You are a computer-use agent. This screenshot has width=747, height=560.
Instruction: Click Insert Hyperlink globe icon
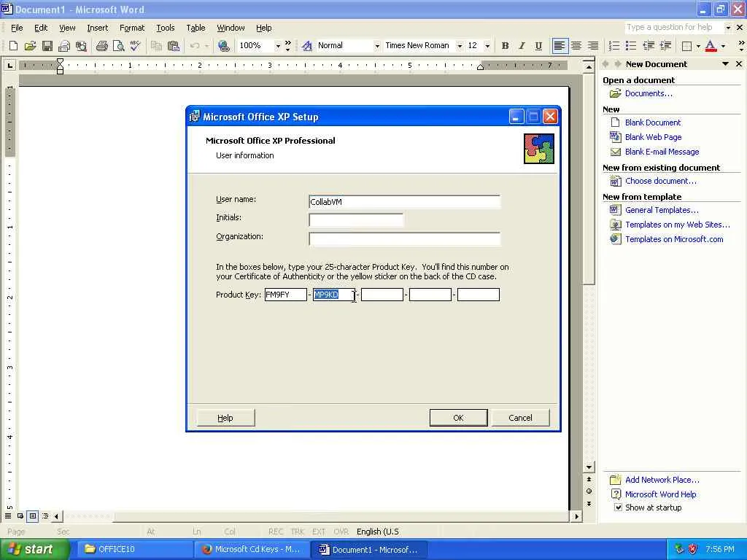pos(223,46)
